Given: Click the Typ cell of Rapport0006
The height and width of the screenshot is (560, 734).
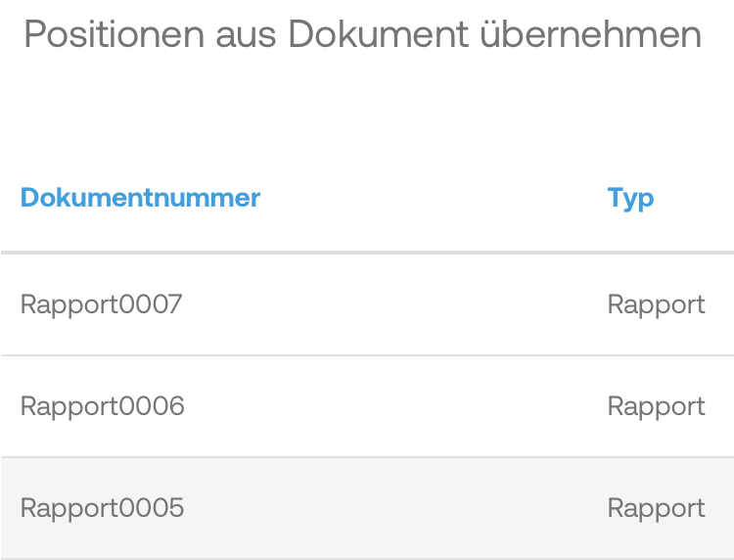Looking at the screenshot, I should point(656,406).
